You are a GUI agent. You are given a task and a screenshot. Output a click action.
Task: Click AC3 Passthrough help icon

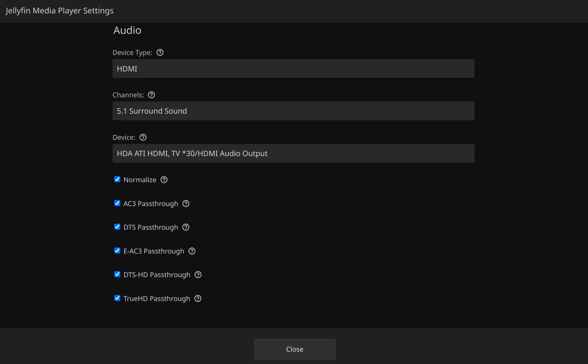click(x=186, y=203)
